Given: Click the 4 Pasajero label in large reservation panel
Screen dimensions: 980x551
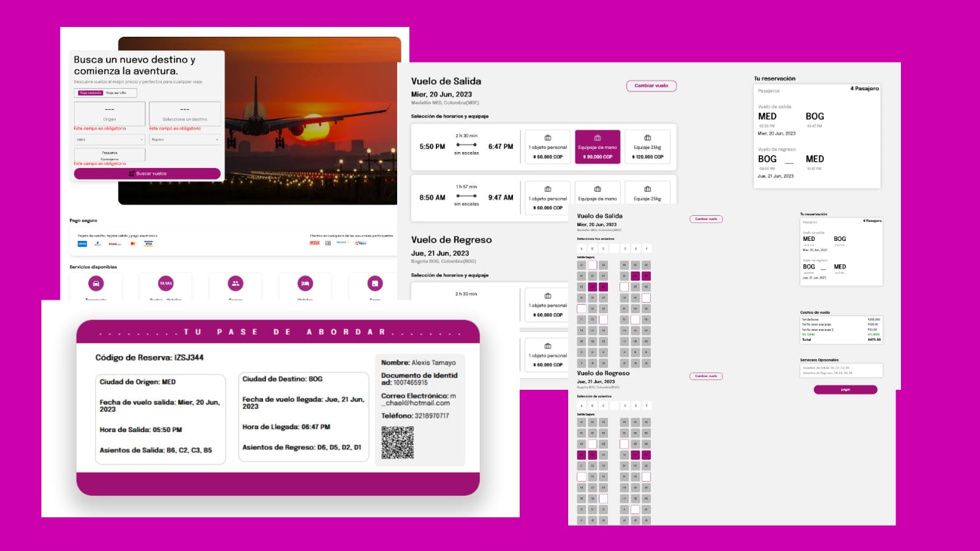Looking at the screenshot, I should point(864,89).
